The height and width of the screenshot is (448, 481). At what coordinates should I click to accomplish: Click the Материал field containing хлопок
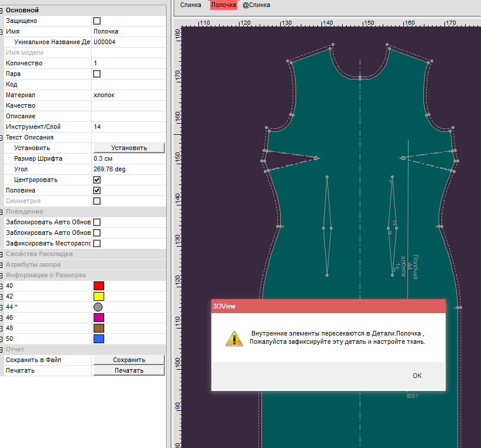128,95
